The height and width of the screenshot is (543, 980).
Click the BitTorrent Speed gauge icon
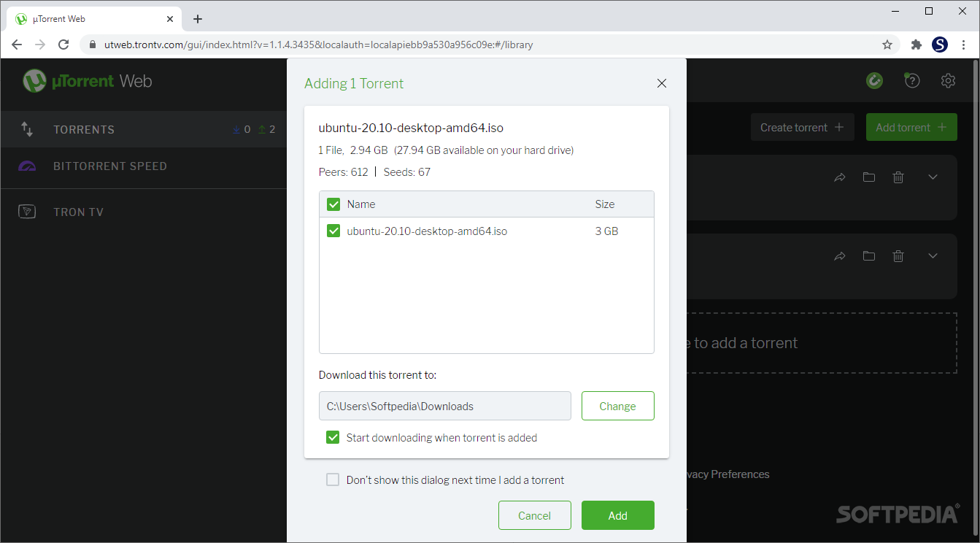pyautogui.click(x=27, y=166)
